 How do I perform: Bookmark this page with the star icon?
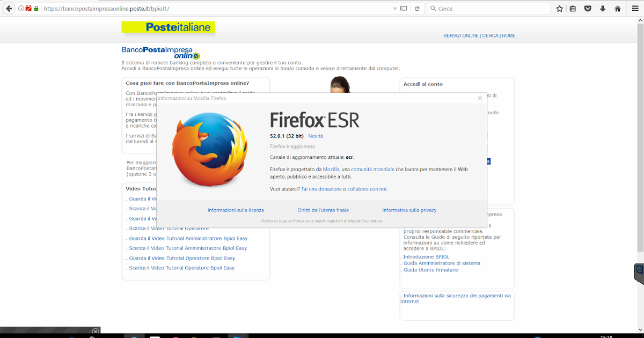(x=559, y=9)
